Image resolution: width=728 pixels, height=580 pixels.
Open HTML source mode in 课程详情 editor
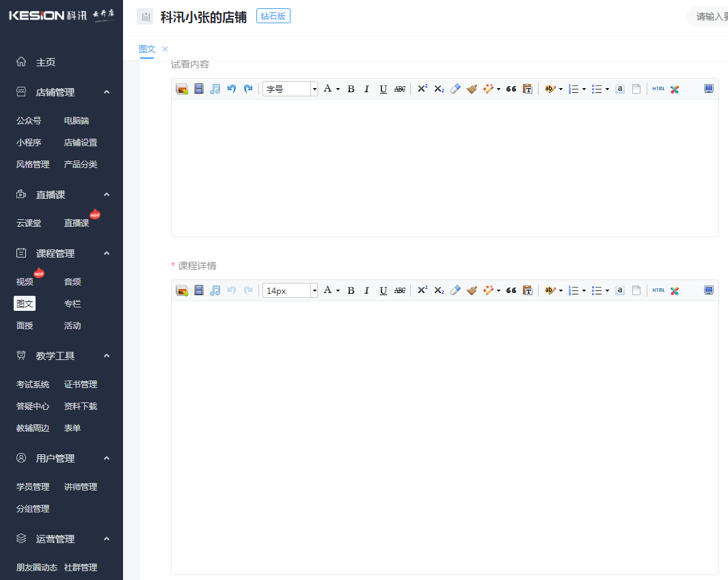click(x=658, y=290)
